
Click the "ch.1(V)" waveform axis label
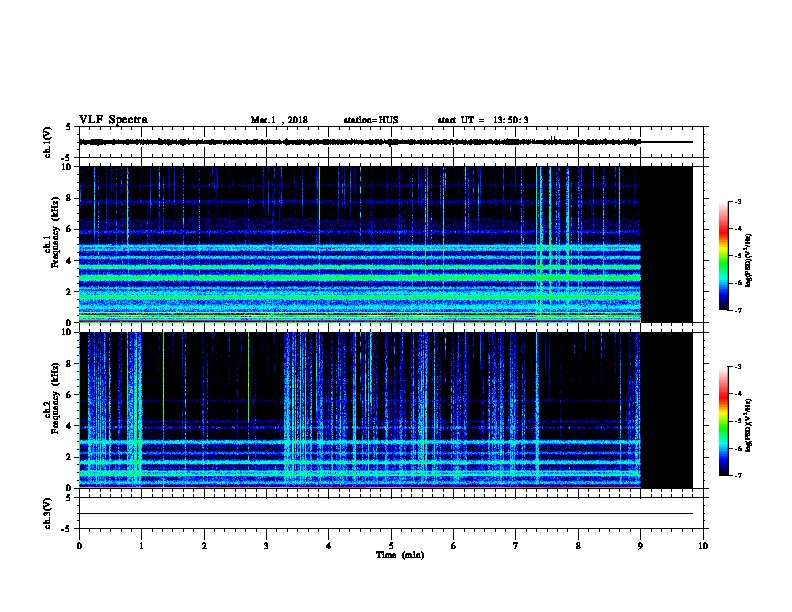pos(48,142)
